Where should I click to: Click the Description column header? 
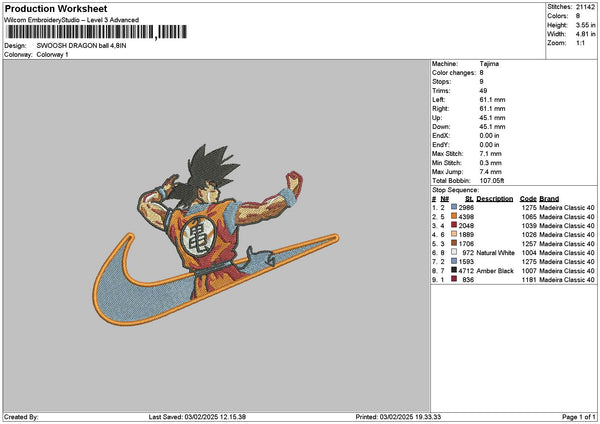[494, 199]
